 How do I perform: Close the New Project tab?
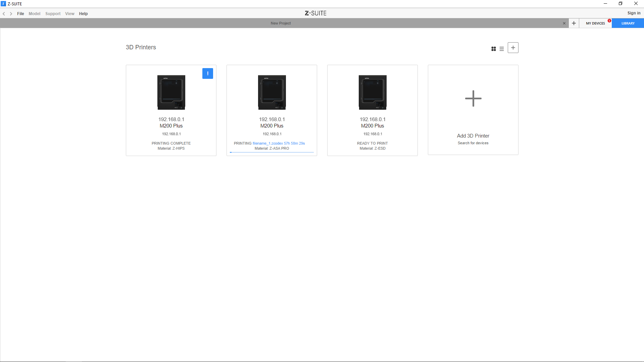point(564,23)
